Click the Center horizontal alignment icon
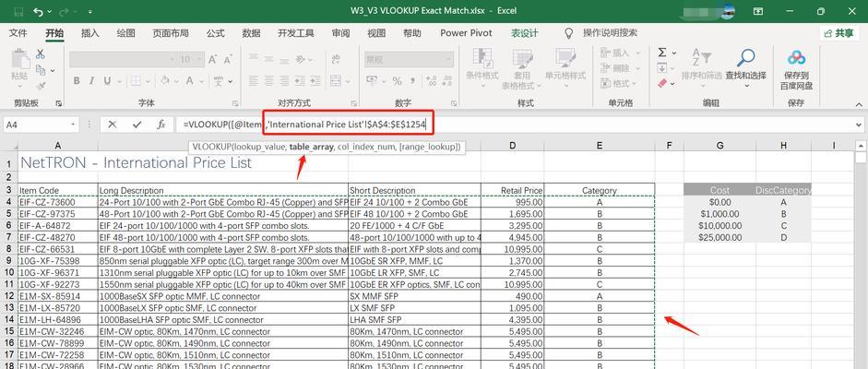Image resolution: width=868 pixels, height=369 pixels. coord(268,81)
